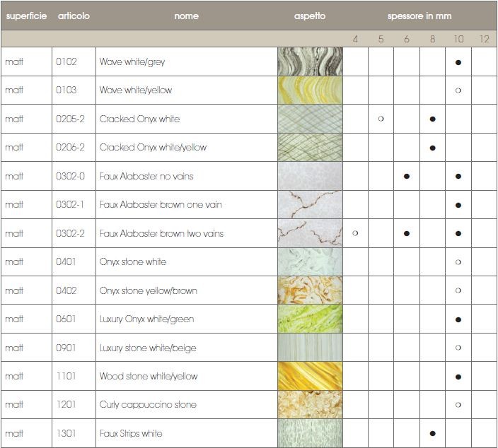
Task: Click the name 'Faux Alabaster brown one vain'
Action: (x=161, y=204)
